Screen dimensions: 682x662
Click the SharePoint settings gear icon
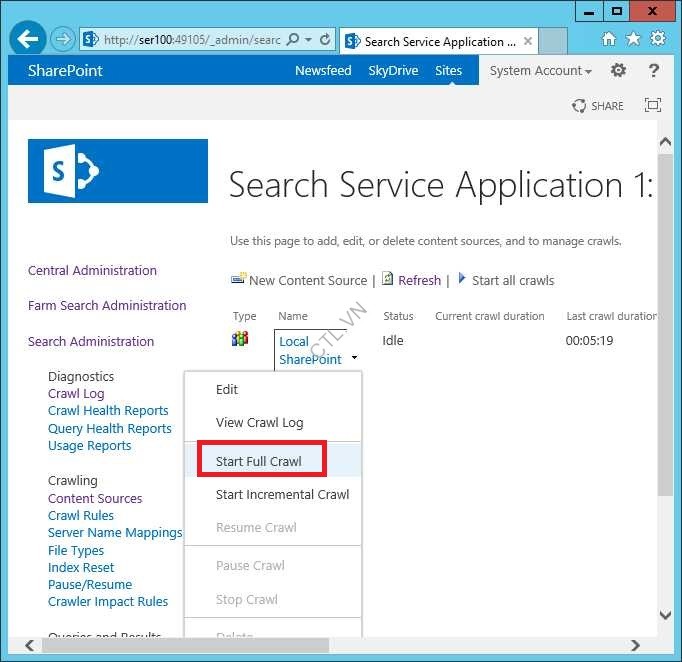click(x=618, y=71)
